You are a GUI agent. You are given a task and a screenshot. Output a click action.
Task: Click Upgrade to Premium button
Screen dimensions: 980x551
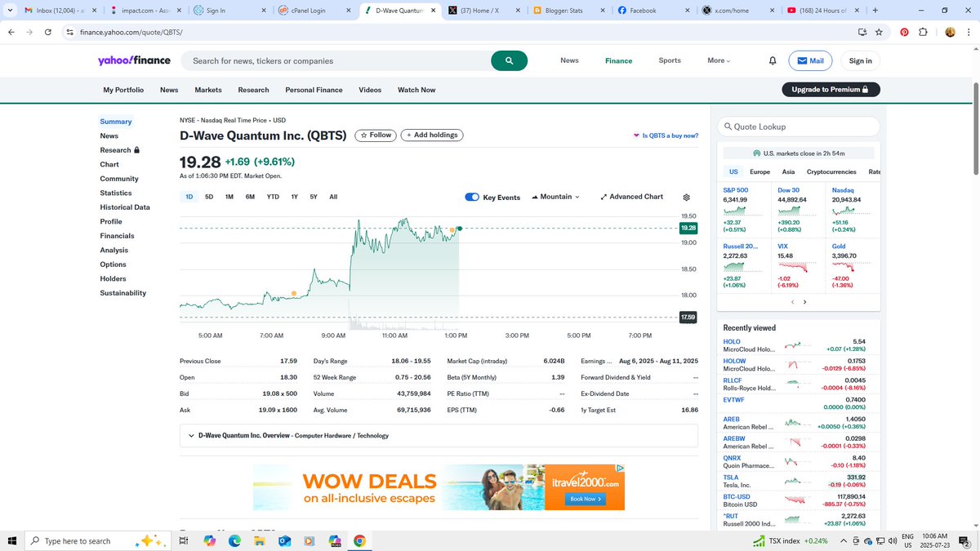point(831,90)
